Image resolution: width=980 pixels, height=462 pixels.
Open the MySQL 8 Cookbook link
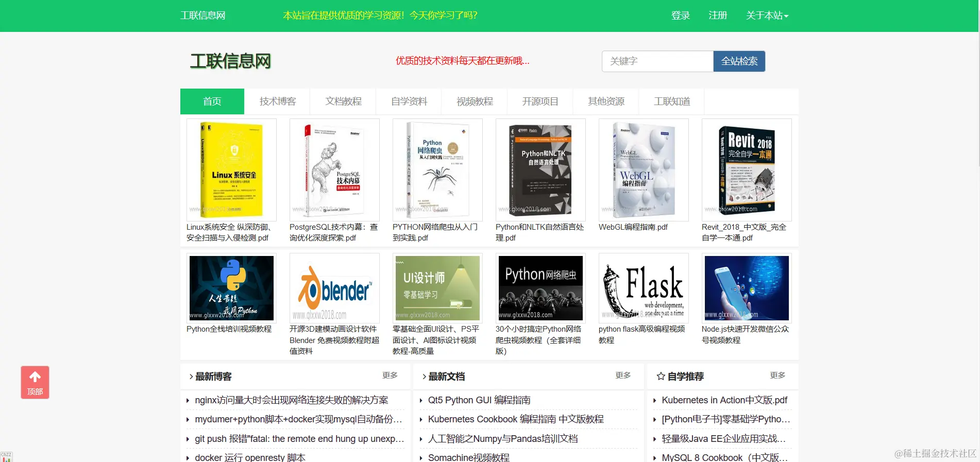[724, 457]
